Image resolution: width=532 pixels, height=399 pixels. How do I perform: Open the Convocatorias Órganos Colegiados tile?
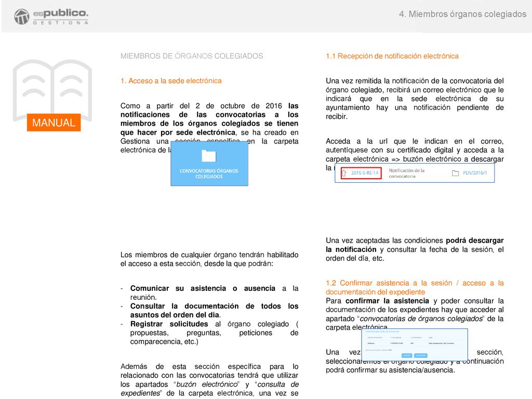coord(209,164)
